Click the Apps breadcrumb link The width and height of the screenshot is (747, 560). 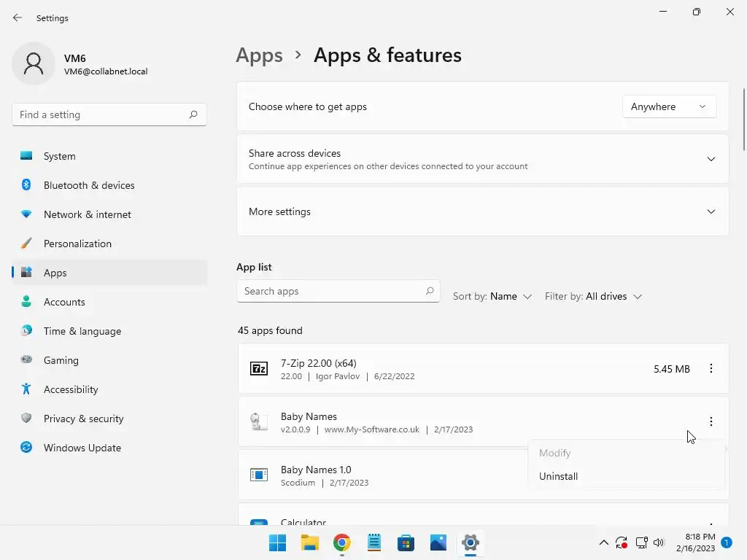(259, 55)
